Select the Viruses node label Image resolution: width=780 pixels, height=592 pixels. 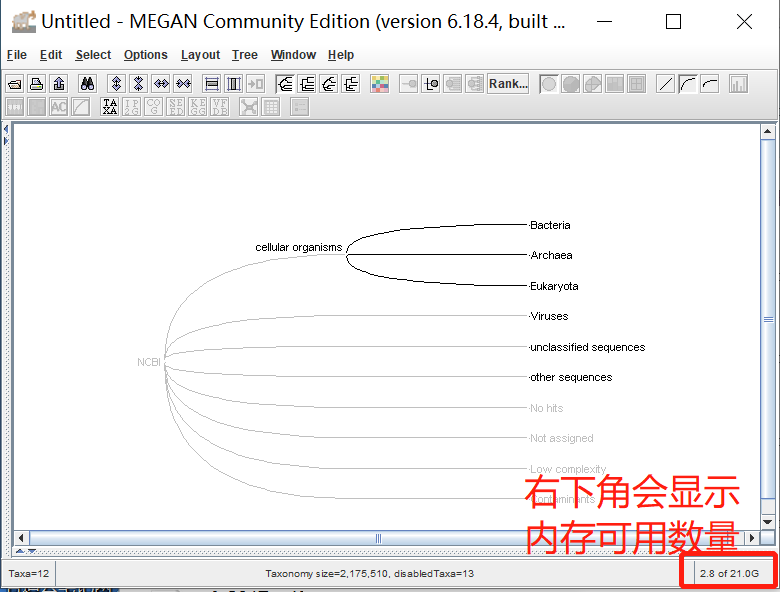549,316
